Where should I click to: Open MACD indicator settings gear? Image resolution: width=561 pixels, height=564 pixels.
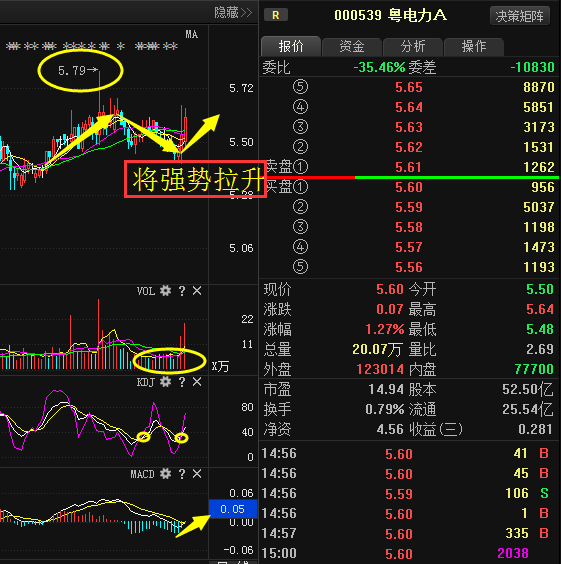(165, 474)
